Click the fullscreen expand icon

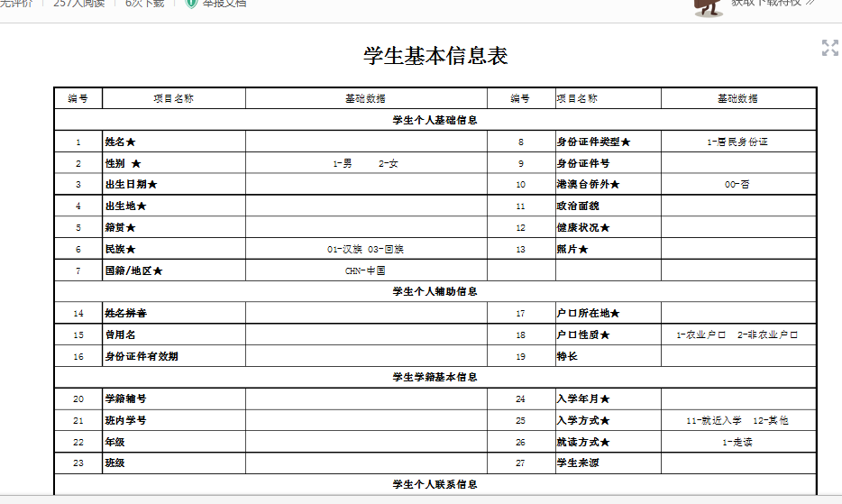coord(829,48)
